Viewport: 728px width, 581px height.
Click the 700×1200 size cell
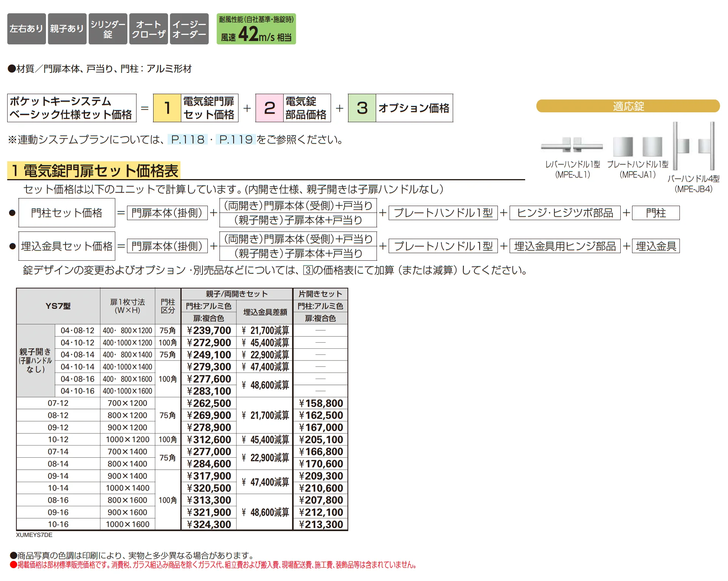click(x=127, y=403)
